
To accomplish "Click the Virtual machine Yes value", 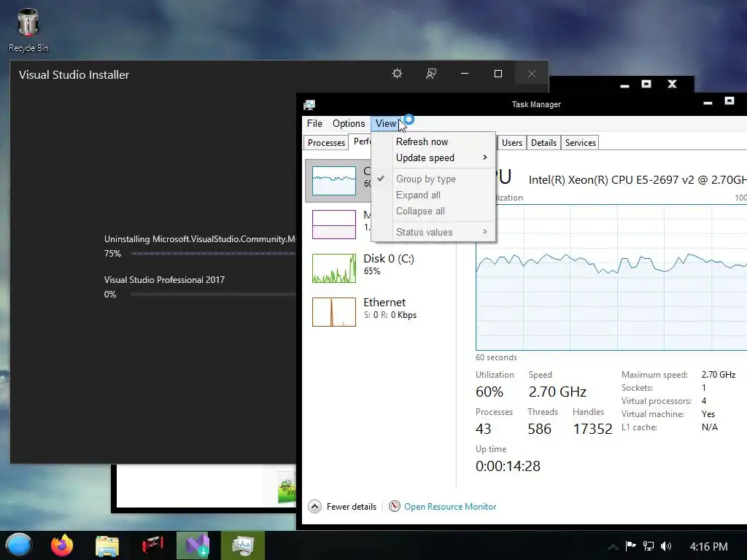I will click(708, 414).
